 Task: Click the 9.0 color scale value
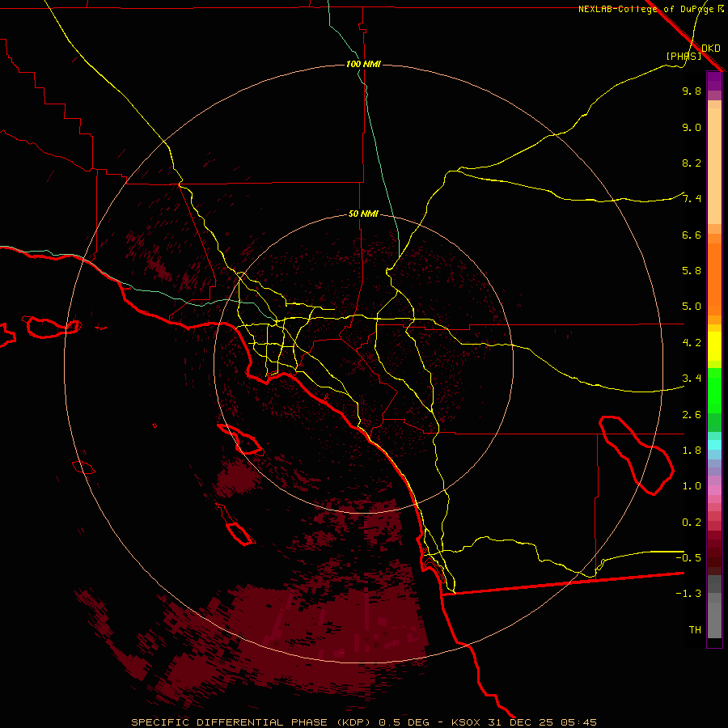pos(692,127)
